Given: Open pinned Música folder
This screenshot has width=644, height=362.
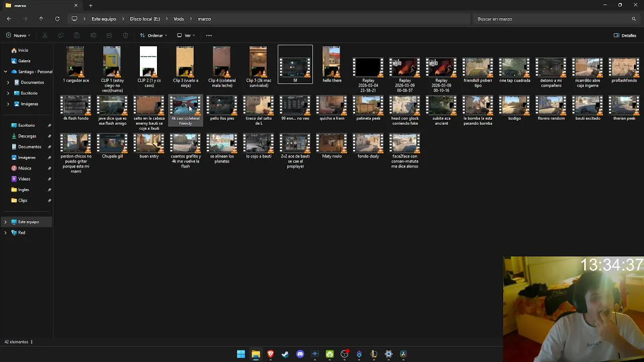Looking at the screenshot, I should (x=25, y=168).
